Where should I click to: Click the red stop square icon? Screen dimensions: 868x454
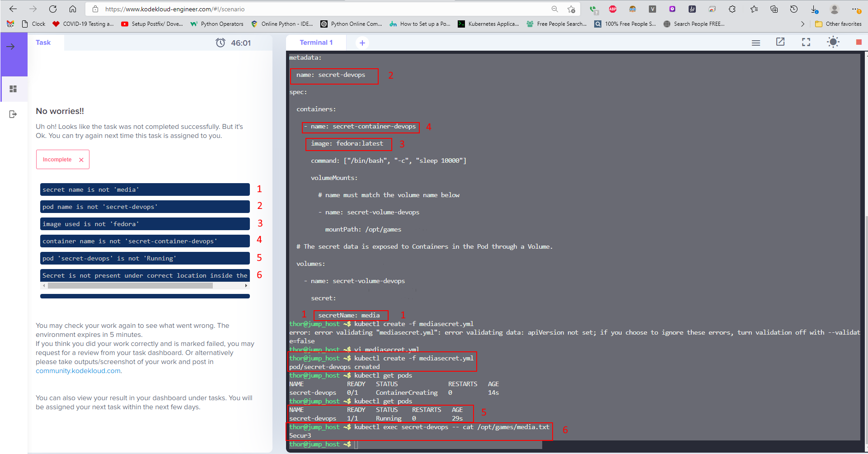click(859, 42)
